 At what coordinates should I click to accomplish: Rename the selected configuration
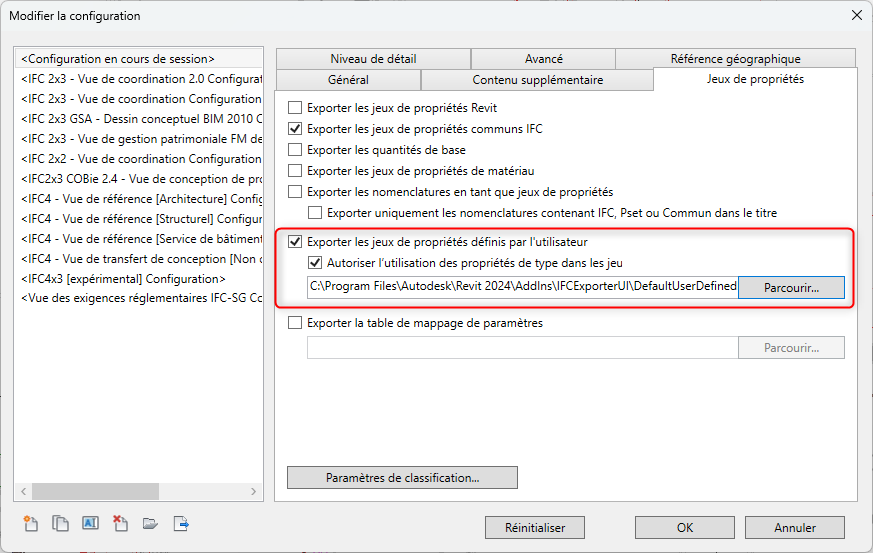click(x=90, y=523)
